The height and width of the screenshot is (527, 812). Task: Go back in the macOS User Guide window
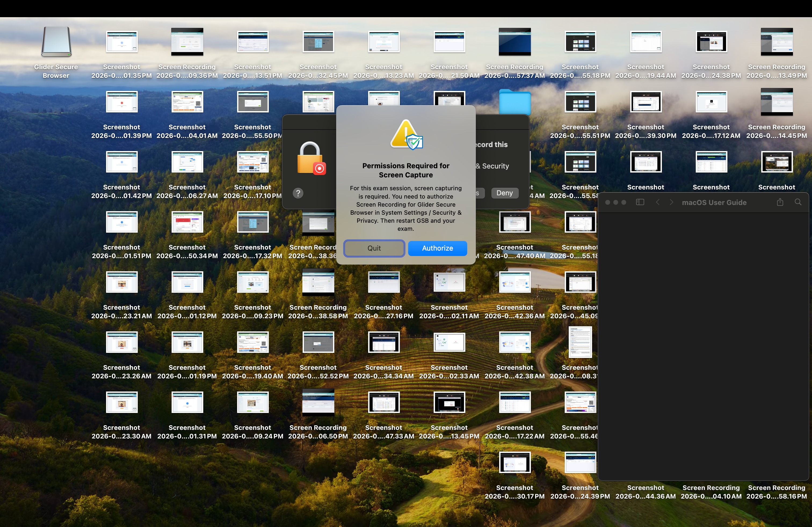tap(657, 202)
